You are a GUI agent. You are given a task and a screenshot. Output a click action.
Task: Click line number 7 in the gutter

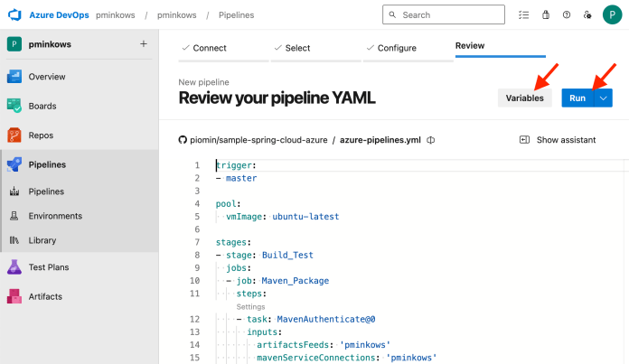[x=197, y=242]
